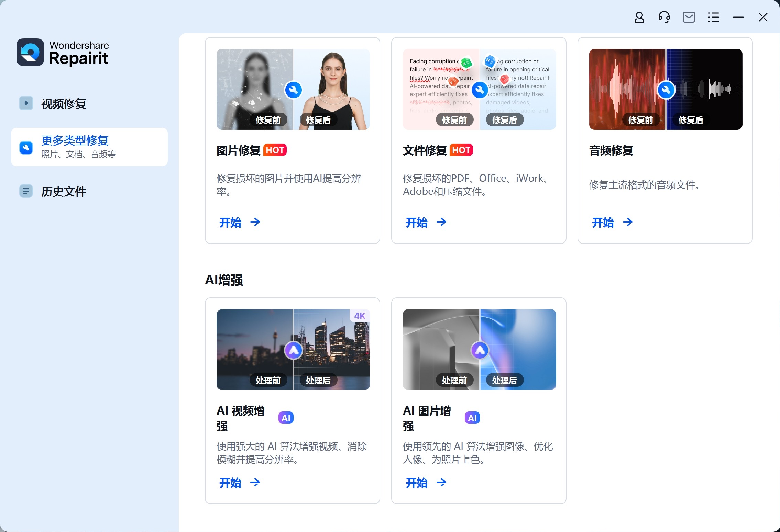Close the Repairit window
780x532 pixels.
coord(763,17)
